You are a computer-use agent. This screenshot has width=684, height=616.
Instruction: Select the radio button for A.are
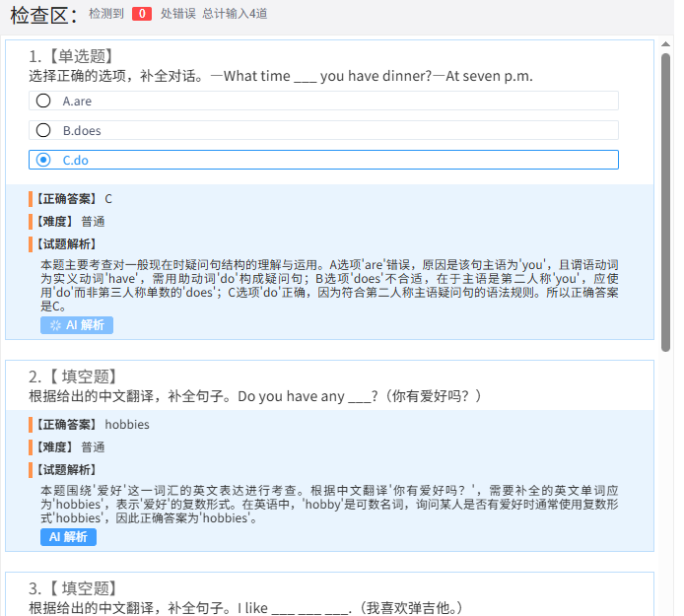tap(43, 101)
